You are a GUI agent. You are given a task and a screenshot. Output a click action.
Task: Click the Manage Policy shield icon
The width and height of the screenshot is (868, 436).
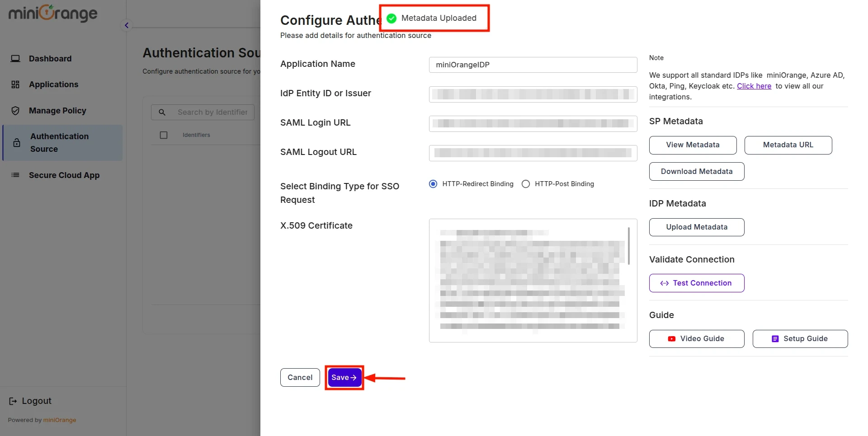point(15,111)
